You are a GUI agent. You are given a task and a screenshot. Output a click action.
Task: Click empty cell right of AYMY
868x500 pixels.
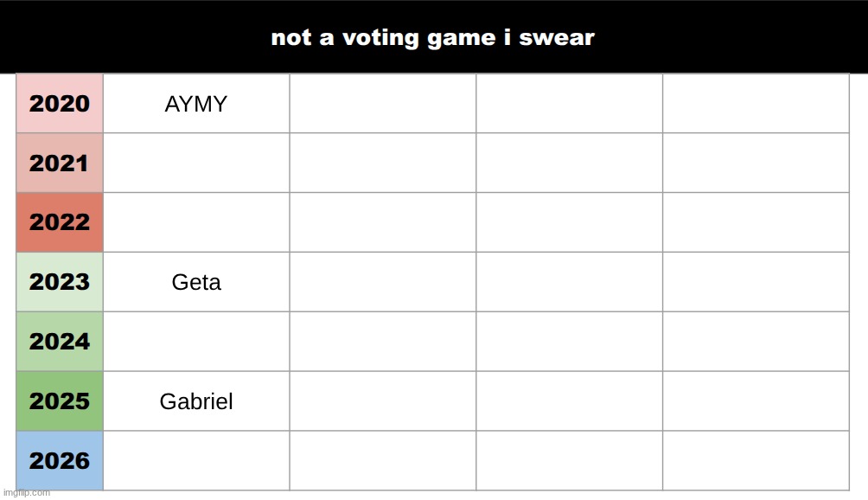pos(382,104)
